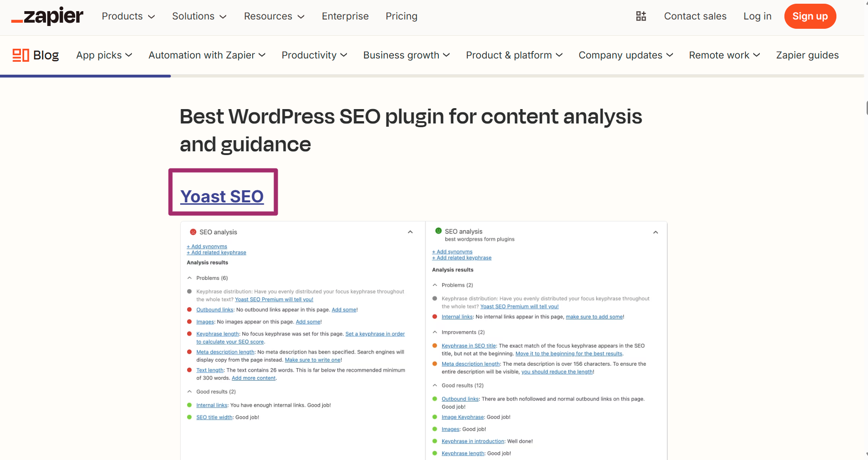868x460 pixels.
Task: Go to the Pricing page
Action: [401, 16]
